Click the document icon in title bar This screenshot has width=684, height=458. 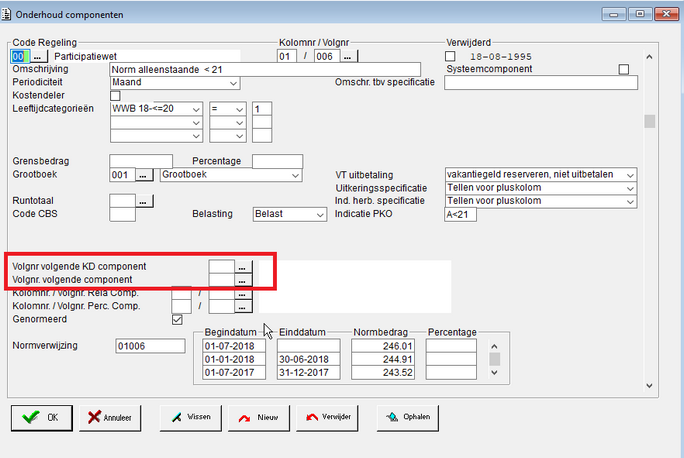click(x=6, y=14)
